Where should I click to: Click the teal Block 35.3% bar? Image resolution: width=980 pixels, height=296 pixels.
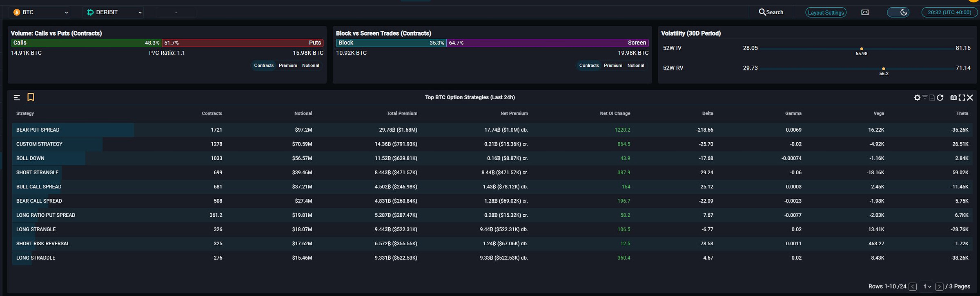(x=391, y=43)
